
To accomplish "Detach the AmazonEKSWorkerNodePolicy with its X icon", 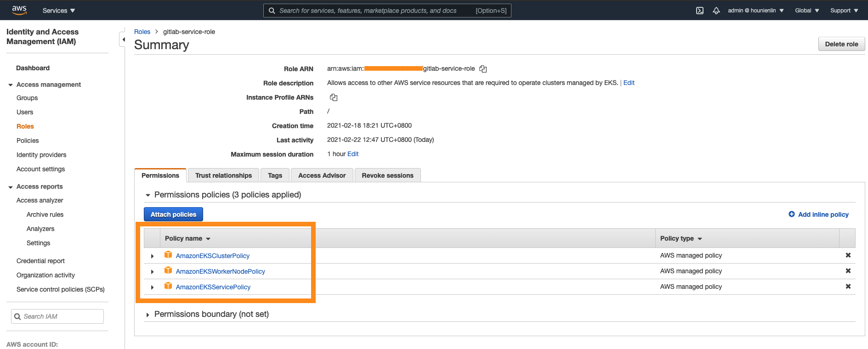I will tap(848, 271).
